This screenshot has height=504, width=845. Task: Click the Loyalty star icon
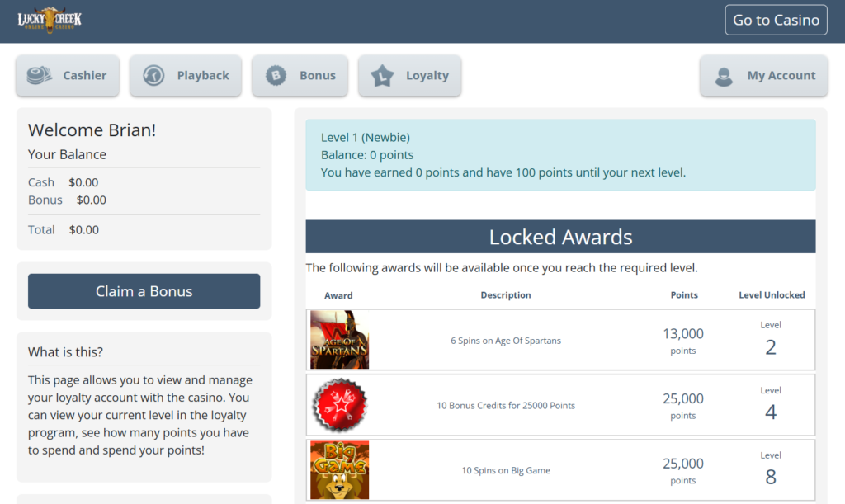383,75
